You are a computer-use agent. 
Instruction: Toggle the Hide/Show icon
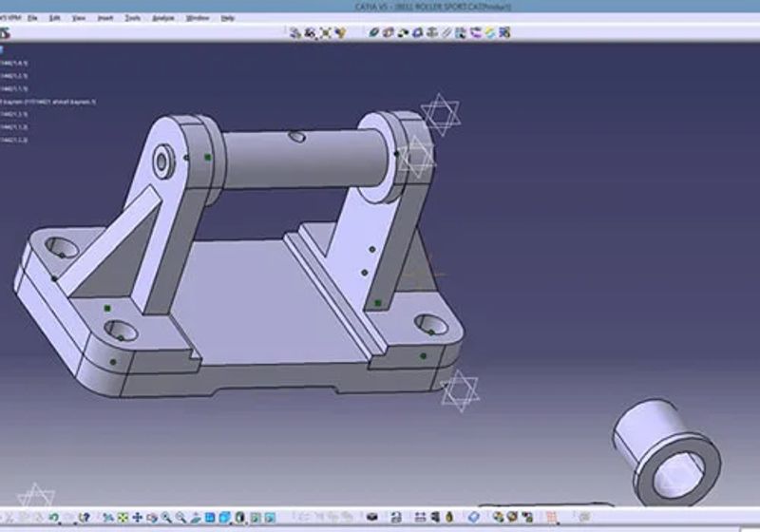click(x=256, y=518)
